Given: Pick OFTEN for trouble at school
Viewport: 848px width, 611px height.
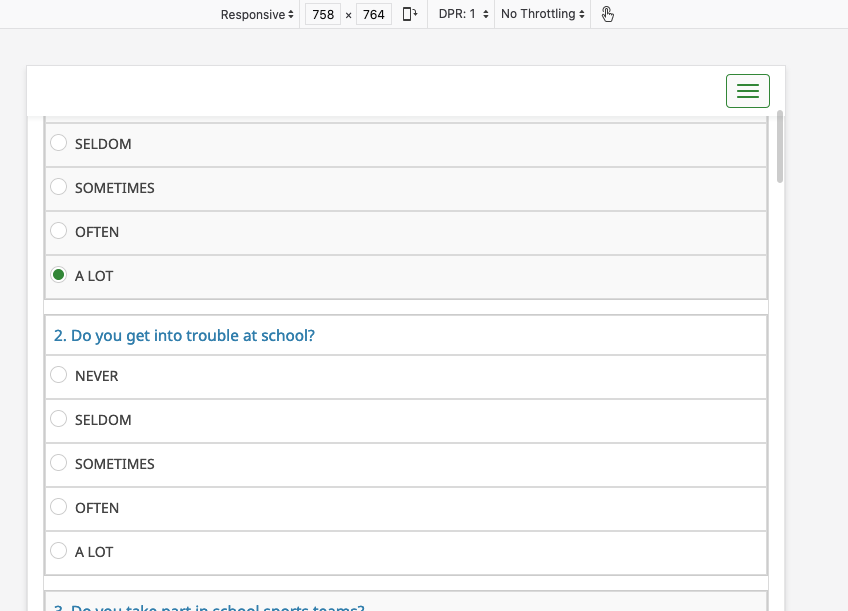Looking at the screenshot, I should click(59, 507).
